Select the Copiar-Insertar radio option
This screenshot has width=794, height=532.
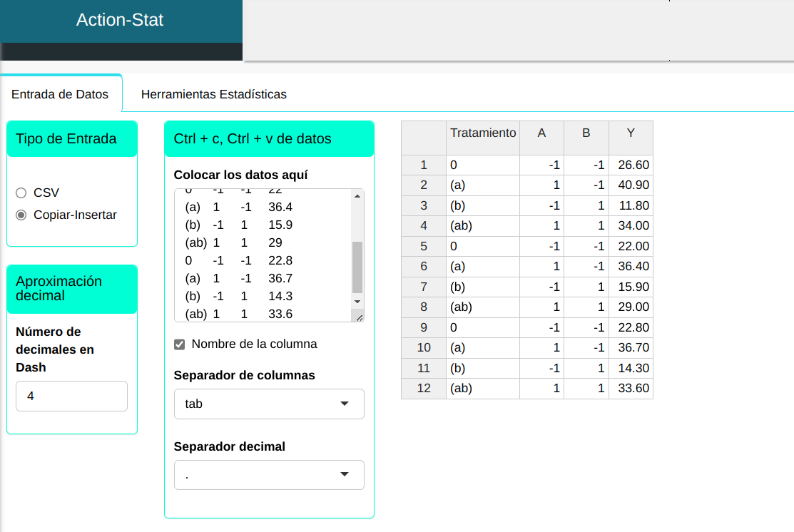21,215
